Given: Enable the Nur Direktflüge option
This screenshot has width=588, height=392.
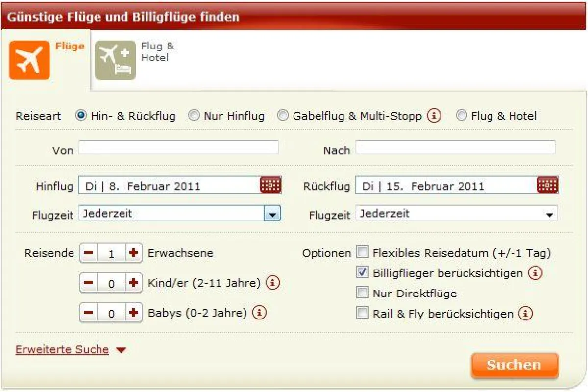Looking at the screenshot, I should pos(363,293).
